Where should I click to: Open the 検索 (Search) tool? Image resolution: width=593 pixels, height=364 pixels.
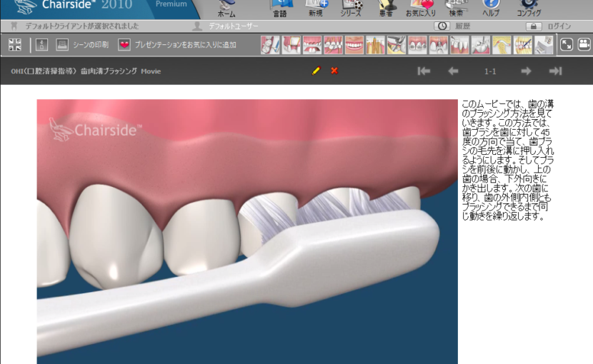coord(456,9)
